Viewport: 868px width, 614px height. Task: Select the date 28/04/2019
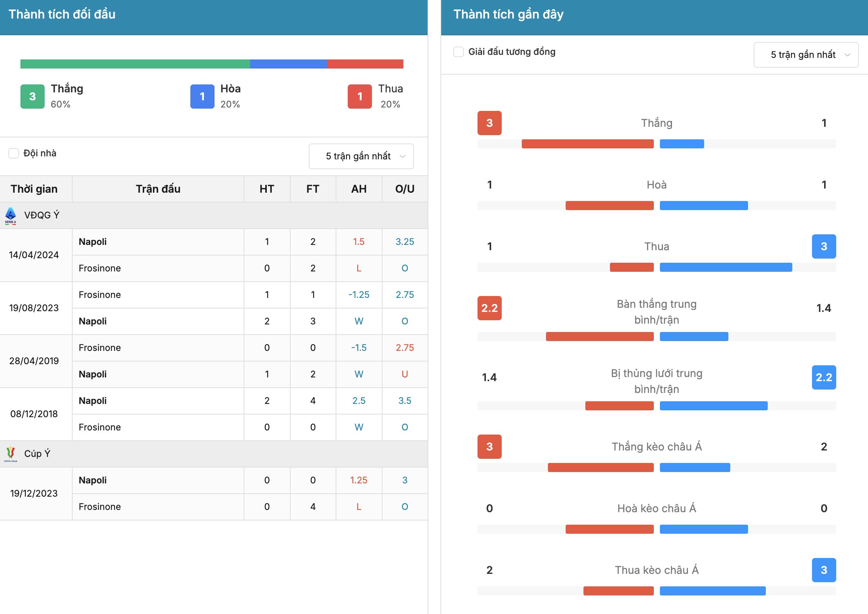click(34, 361)
